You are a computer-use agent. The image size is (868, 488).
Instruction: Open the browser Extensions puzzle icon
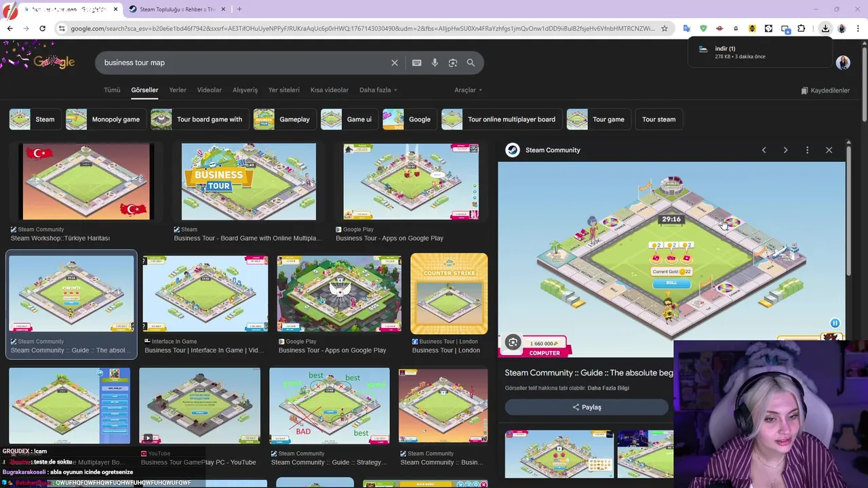tap(802, 28)
